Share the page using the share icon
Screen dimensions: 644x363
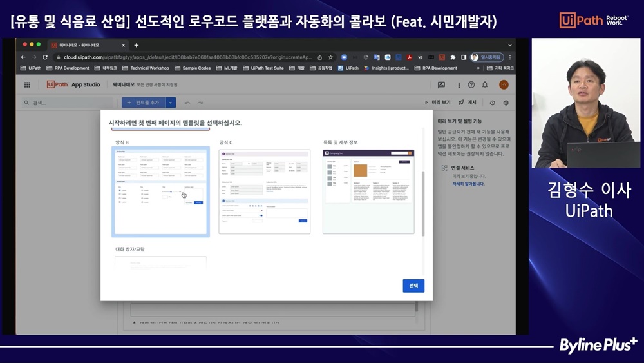pyautogui.click(x=319, y=57)
